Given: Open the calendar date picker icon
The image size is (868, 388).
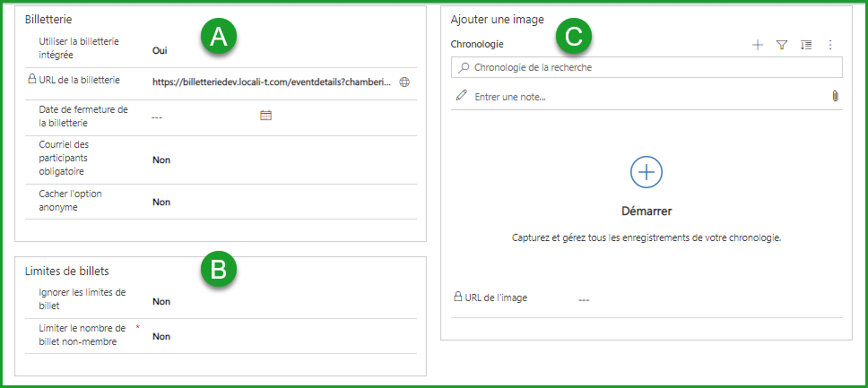Looking at the screenshot, I should click(x=265, y=116).
